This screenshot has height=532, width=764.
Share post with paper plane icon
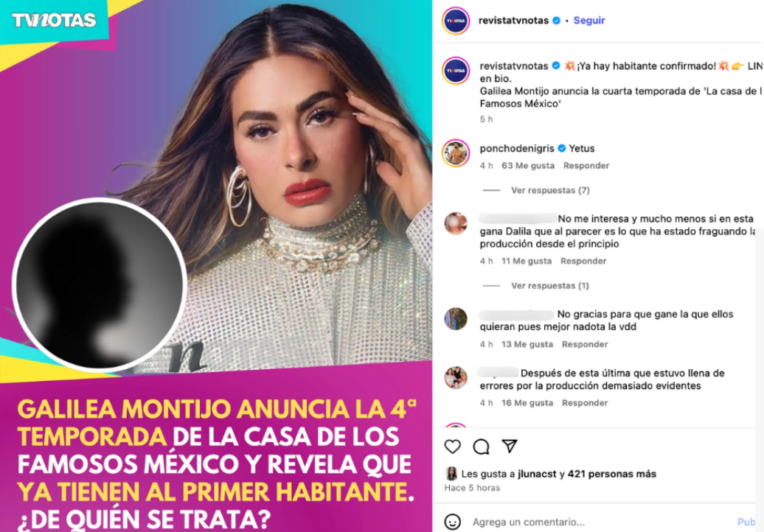click(509, 446)
